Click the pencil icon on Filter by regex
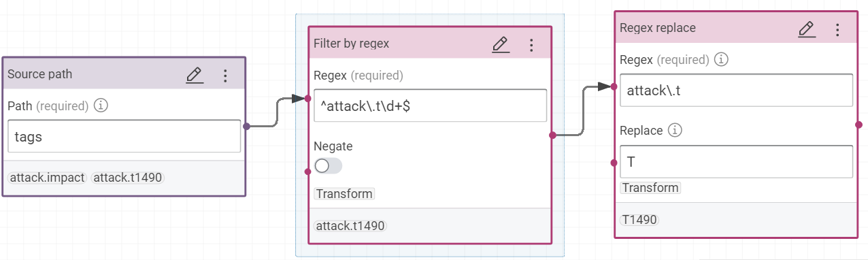868x260 pixels. 501,45
